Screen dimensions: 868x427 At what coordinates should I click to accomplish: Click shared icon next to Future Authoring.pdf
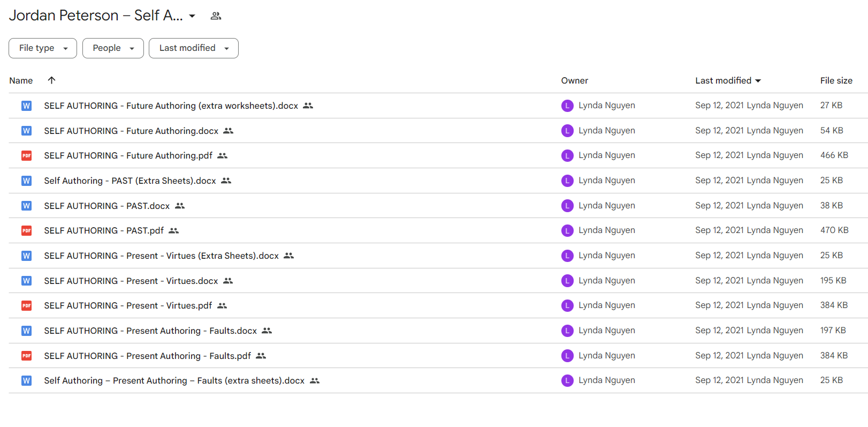[x=222, y=155]
